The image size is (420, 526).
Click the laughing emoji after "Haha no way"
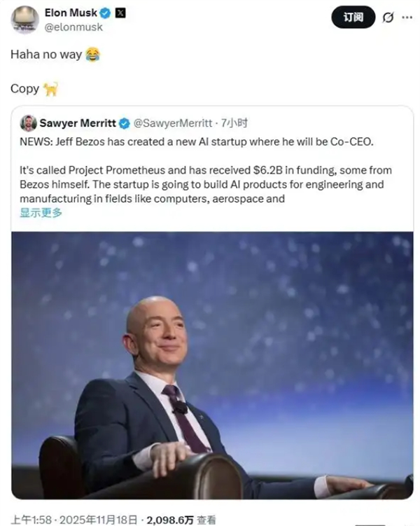click(x=92, y=55)
